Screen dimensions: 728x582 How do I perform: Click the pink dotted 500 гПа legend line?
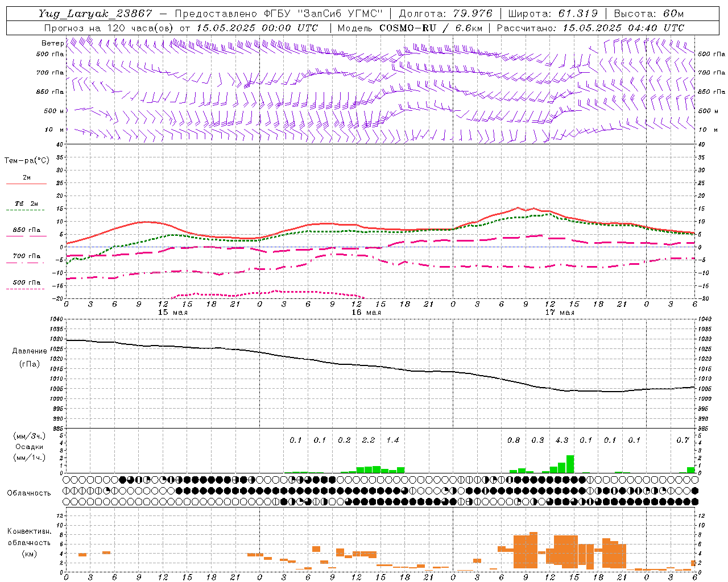tap(26, 289)
